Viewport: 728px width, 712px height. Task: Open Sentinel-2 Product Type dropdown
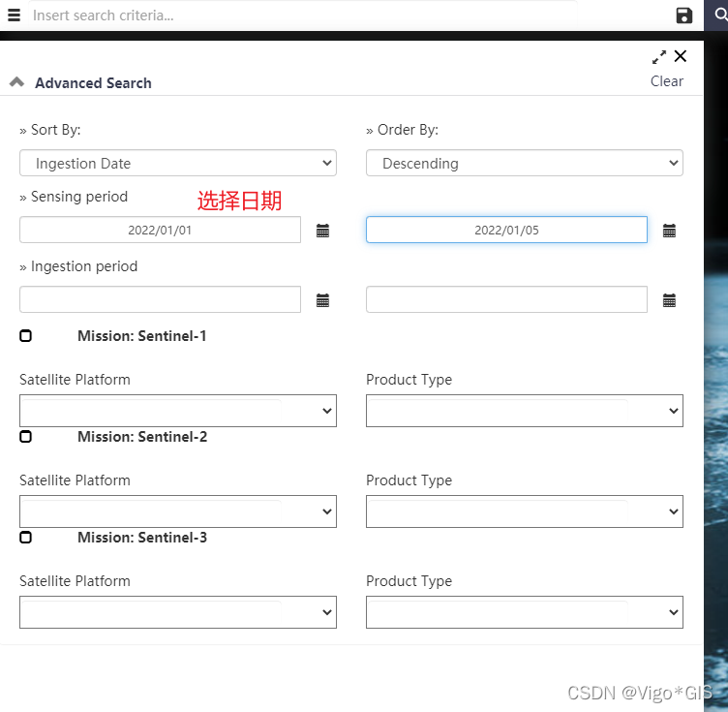(x=524, y=511)
